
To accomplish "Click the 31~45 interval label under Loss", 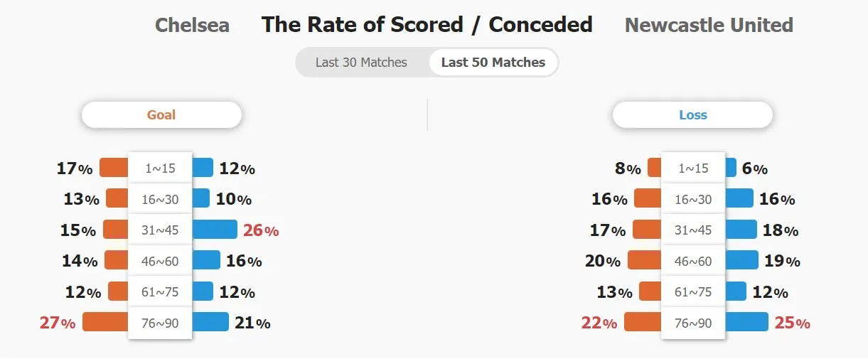I will pyautogui.click(x=693, y=230).
